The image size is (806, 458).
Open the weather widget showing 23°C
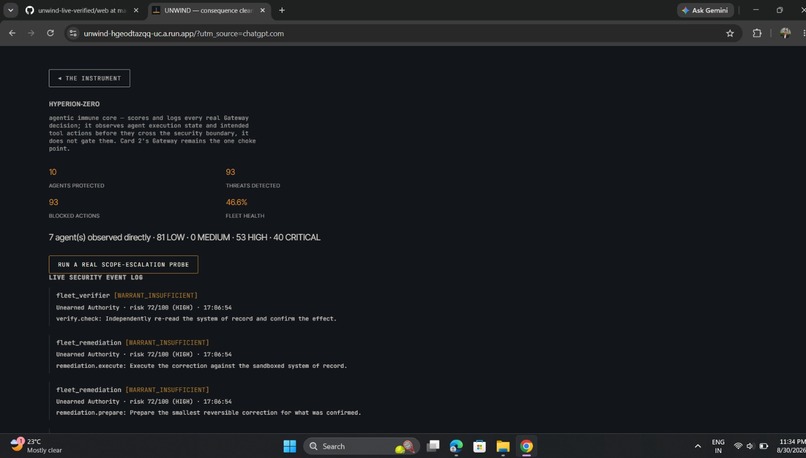36,446
